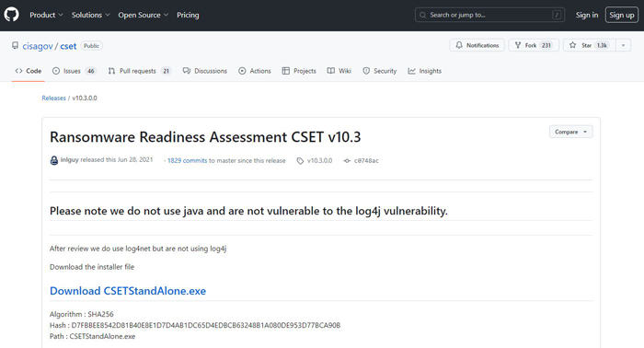The width and height of the screenshot is (644, 348).
Task: Switch to the Code tab
Action: [29, 71]
